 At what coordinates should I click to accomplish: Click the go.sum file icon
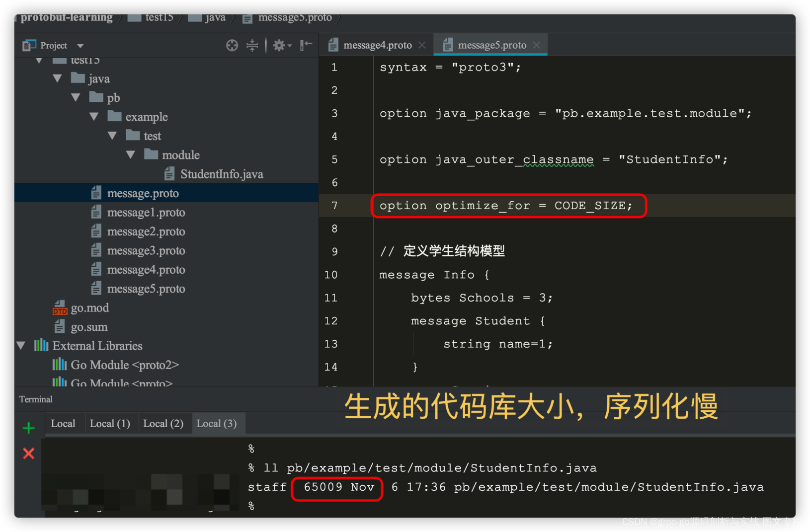pyautogui.click(x=60, y=327)
